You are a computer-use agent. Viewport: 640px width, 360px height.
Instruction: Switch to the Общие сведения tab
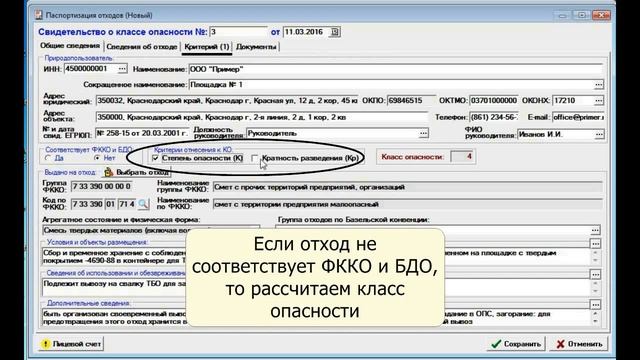(x=70, y=46)
